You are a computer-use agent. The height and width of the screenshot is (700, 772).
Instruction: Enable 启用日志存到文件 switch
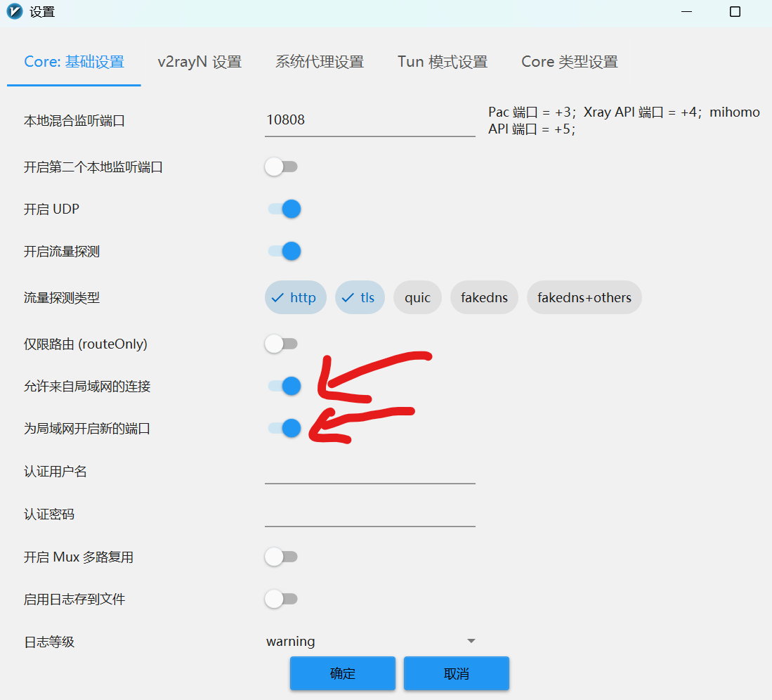click(x=282, y=599)
